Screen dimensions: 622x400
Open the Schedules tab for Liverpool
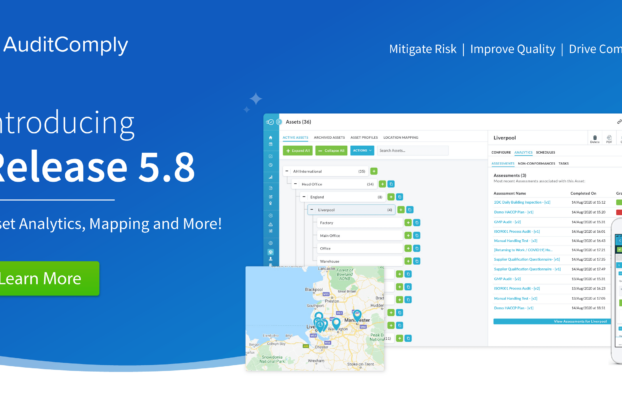545,152
